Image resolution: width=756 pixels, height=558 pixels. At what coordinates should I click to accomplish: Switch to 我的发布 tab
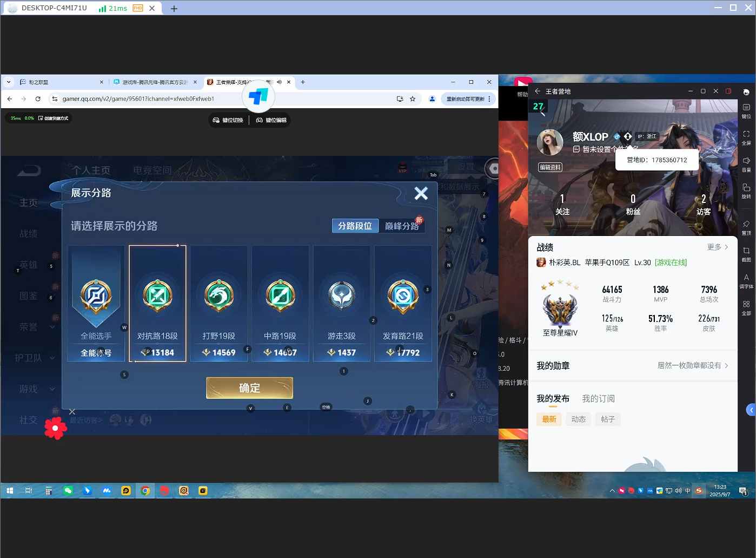pyautogui.click(x=553, y=398)
